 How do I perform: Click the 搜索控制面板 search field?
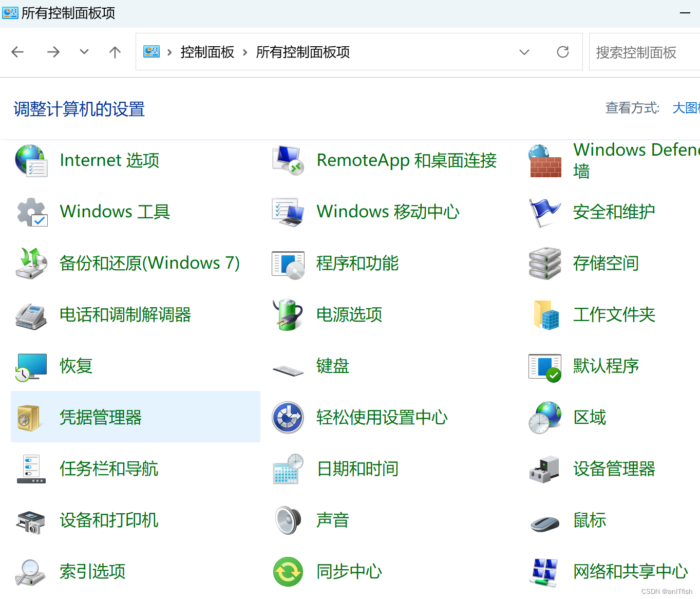(645, 52)
